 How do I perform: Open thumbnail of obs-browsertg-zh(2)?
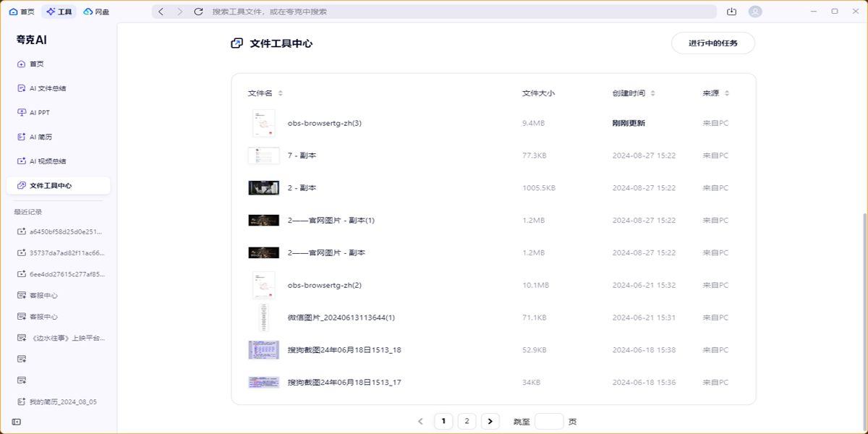[x=263, y=285]
